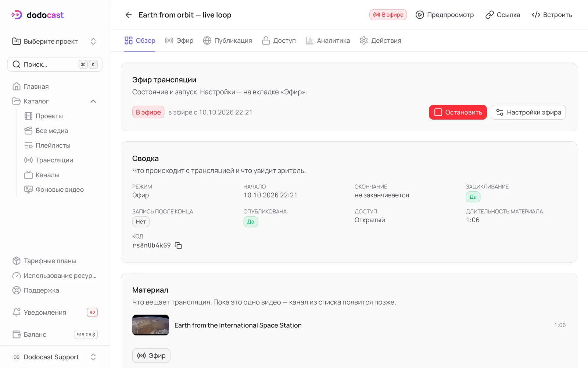Click the dodocast logo icon
Viewport: 588px width, 368px height.
click(17, 15)
